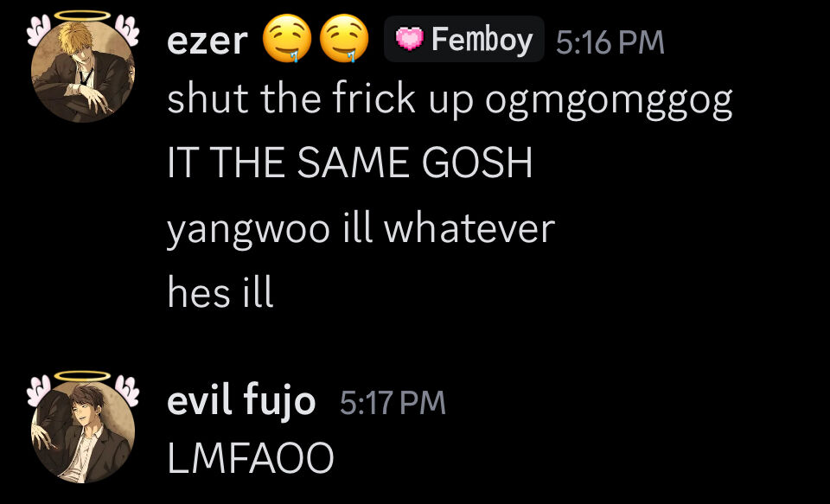Screen dimensions: 830x504
Task: Click the left wing decoration on ezer's avatar
Action: pyautogui.click(x=39, y=31)
